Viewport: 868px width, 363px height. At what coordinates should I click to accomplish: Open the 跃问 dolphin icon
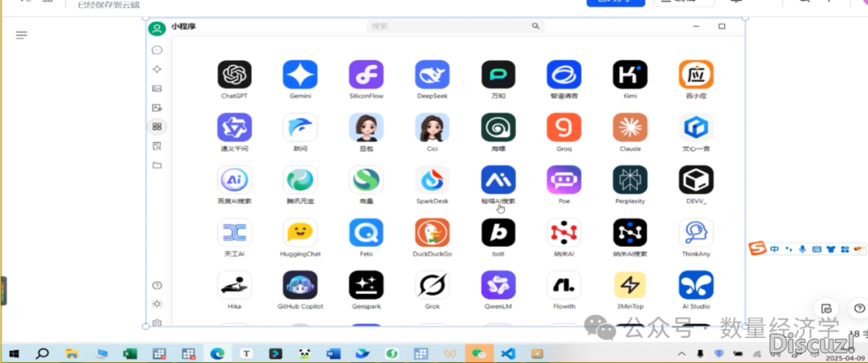(x=300, y=127)
